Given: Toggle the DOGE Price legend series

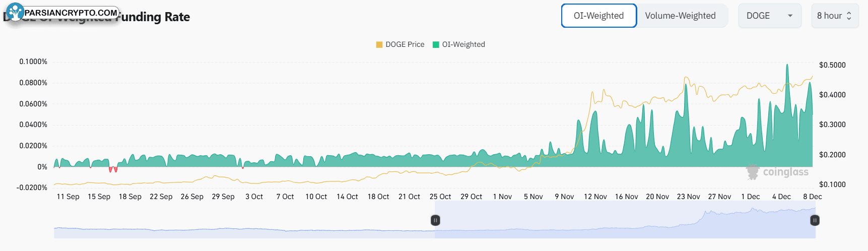Looking at the screenshot, I should [x=400, y=44].
